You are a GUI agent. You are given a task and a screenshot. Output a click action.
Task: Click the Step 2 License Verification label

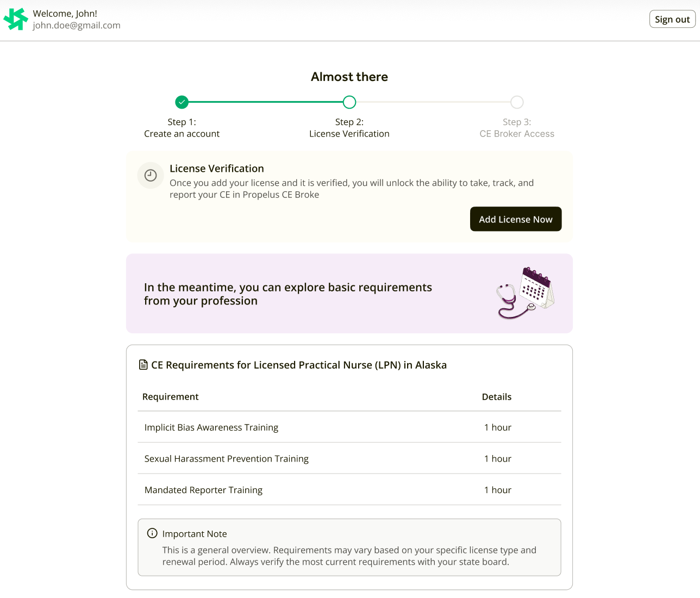[349, 128]
